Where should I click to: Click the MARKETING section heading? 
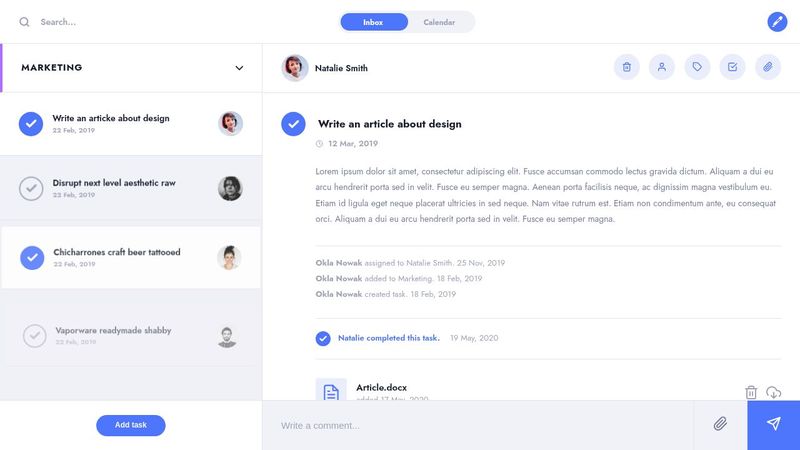(52, 67)
